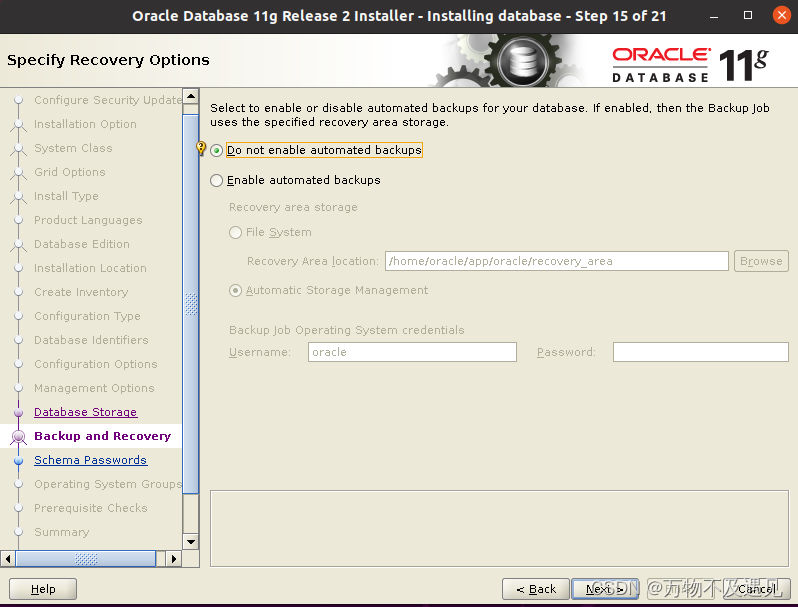This screenshot has width=798, height=607.
Task: Click 'Backup Job Operating System credentials' label
Action: (347, 330)
